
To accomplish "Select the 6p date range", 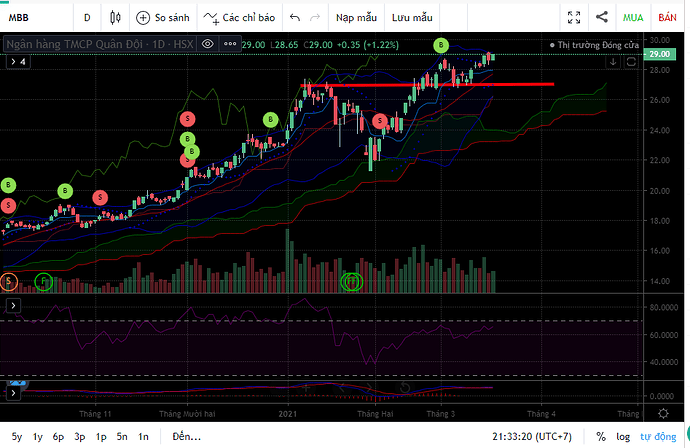I will click(x=58, y=437).
